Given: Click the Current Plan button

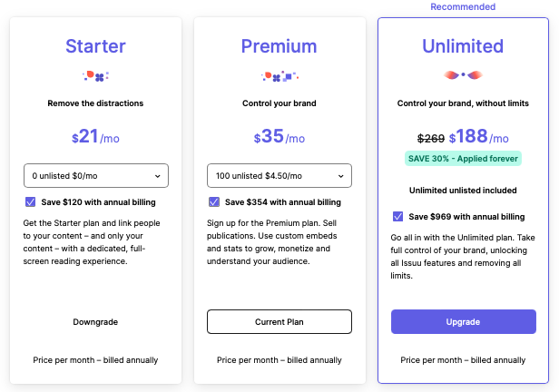Looking at the screenshot, I should [279, 322].
